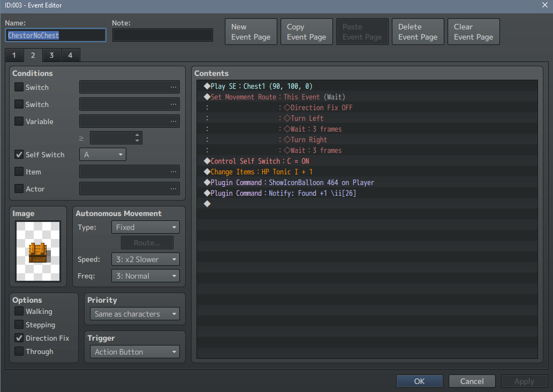Image resolution: width=553 pixels, height=392 pixels.
Task: Select Change Items HP Tonic command
Action: click(x=367, y=172)
